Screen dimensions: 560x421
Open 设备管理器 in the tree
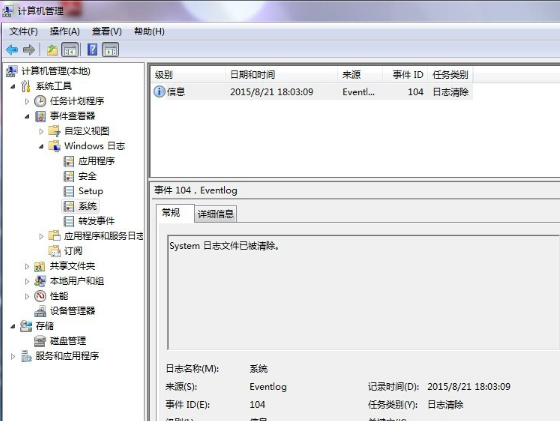[x=72, y=311]
